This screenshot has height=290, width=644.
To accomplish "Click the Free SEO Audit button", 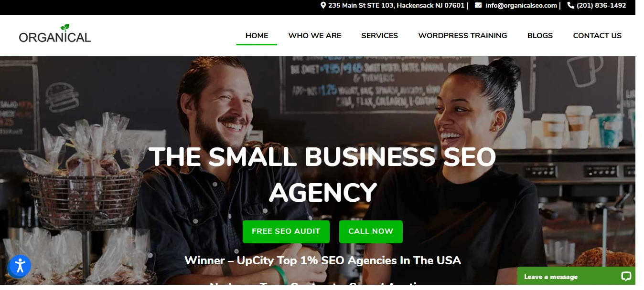I will tap(286, 231).
